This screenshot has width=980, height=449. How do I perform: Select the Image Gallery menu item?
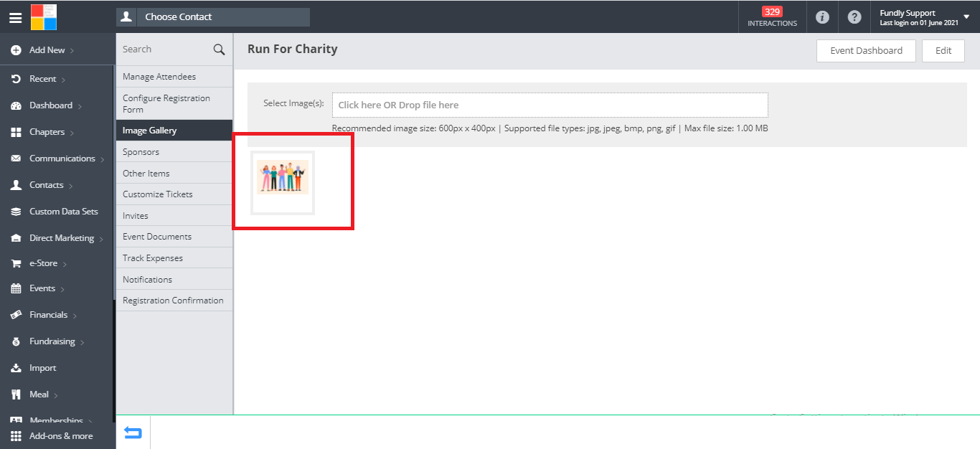pos(174,131)
